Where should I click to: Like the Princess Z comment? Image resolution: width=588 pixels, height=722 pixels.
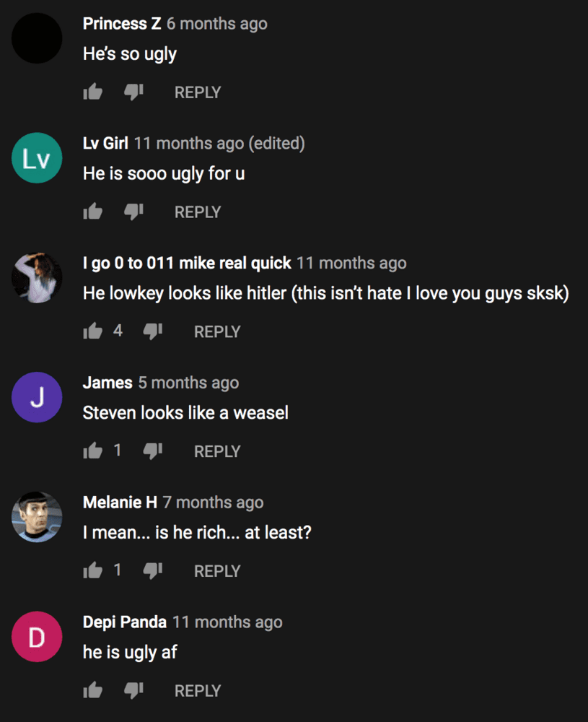pos(92,92)
